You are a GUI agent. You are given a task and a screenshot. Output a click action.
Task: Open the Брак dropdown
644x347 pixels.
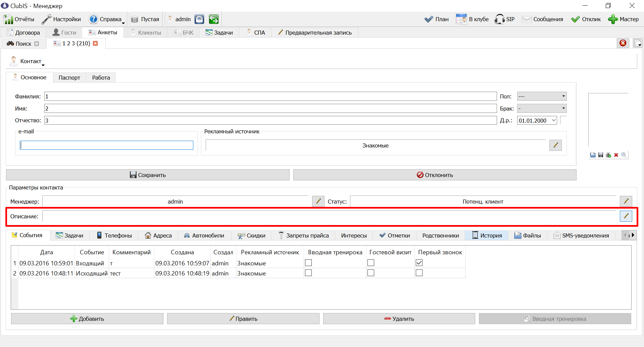(542, 109)
